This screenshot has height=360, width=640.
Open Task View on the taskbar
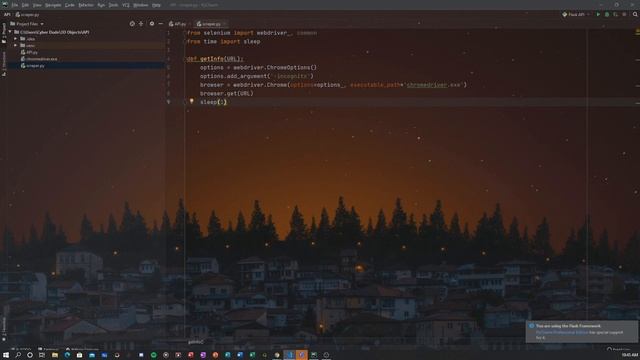[42, 355]
